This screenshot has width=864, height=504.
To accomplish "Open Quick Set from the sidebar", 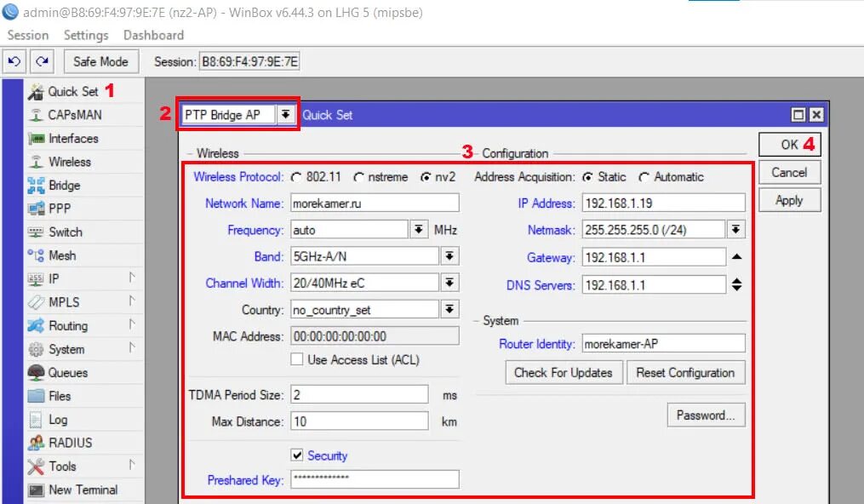I will tap(72, 91).
